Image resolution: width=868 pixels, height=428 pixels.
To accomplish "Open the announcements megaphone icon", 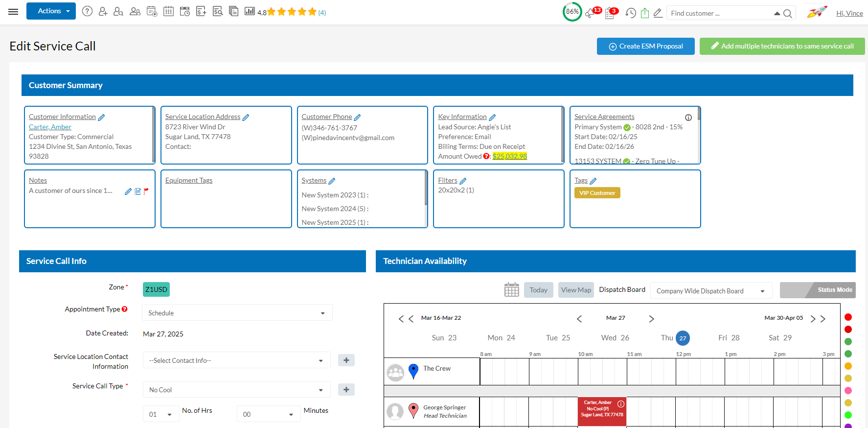I will click(x=590, y=13).
